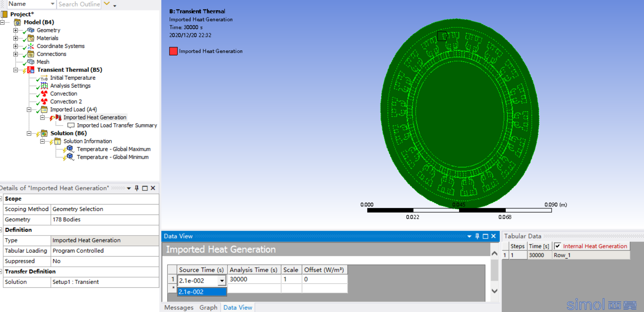This screenshot has width=644, height=312.
Task: Maximize the Data View panel
Action: tap(485, 236)
